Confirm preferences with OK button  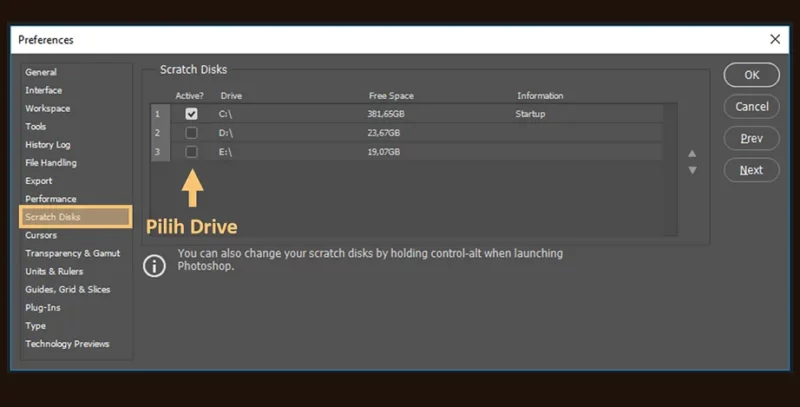pos(752,75)
